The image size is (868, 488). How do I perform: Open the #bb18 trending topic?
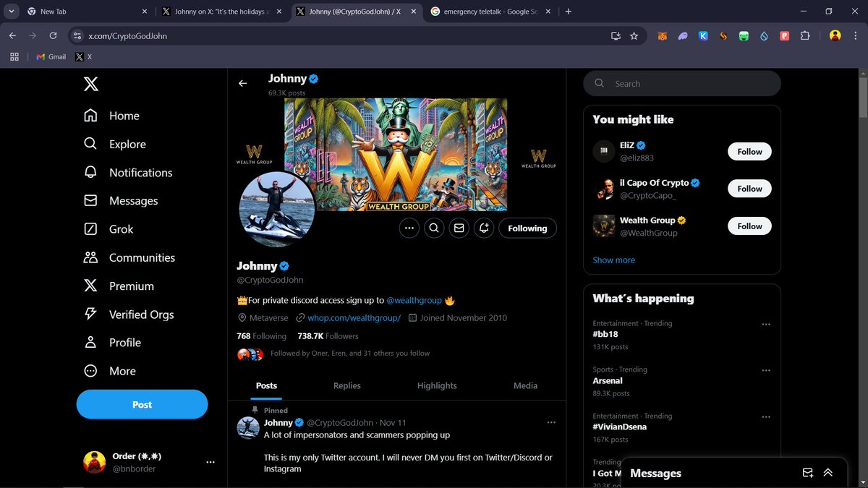pos(605,335)
